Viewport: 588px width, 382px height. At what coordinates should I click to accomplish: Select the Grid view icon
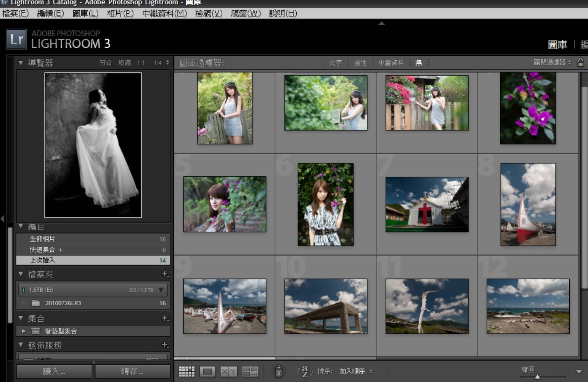pos(186,371)
